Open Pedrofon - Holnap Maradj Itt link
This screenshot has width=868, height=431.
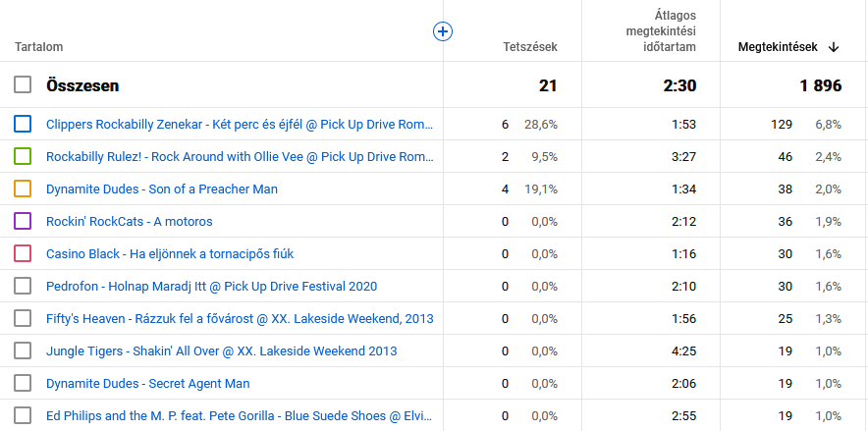pyautogui.click(x=211, y=287)
